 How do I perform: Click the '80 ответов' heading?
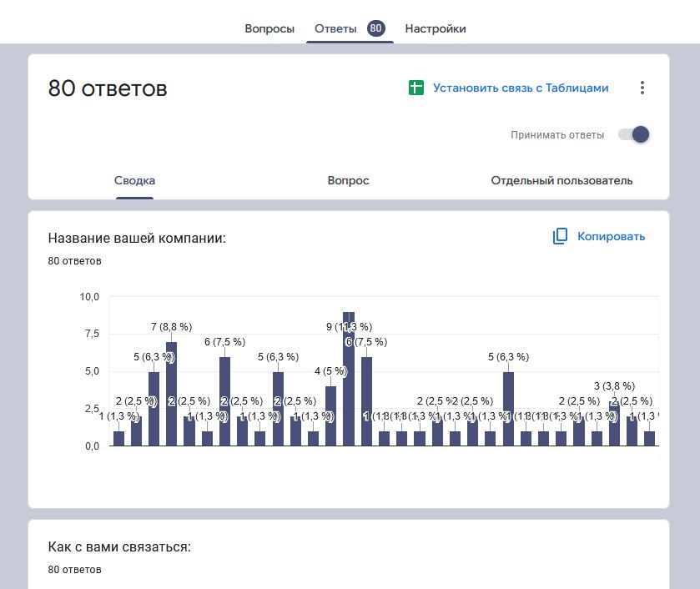click(x=108, y=88)
